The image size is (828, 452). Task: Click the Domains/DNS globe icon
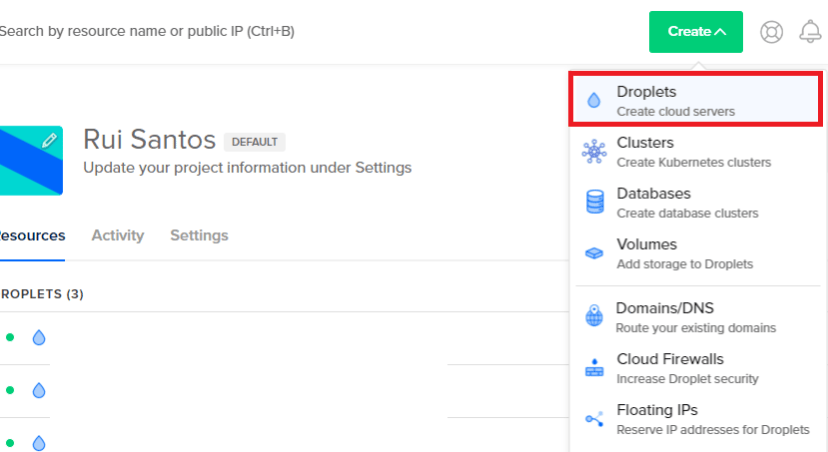coord(594,317)
